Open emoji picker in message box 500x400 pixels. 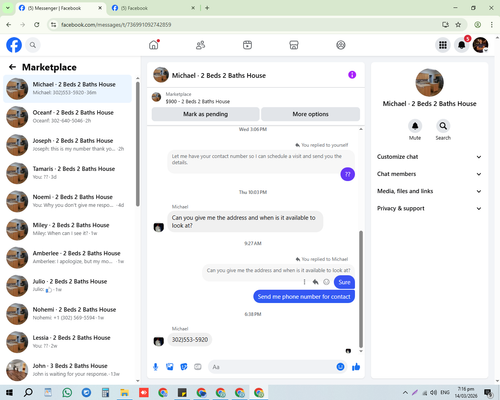(340, 367)
